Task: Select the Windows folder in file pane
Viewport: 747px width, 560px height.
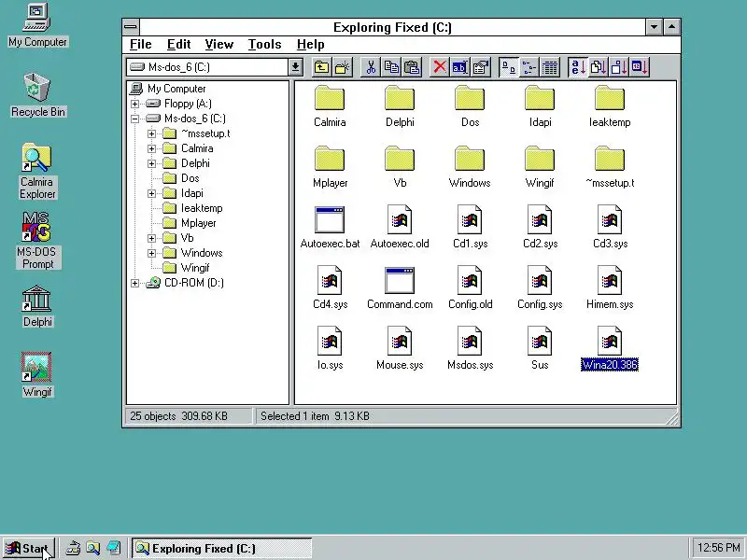Action: [x=470, y=167]
